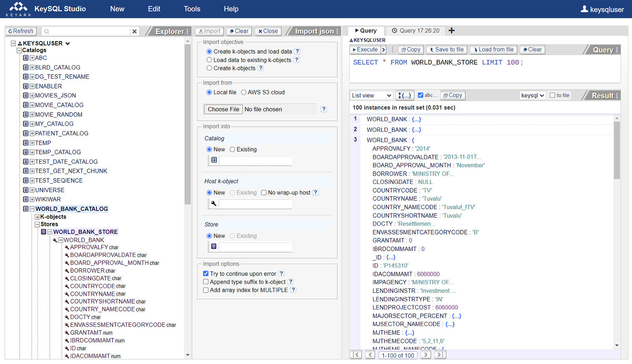The image size is (632, 364).
Task: Click help icon next to Create k-objects
Action: point(261,68)
